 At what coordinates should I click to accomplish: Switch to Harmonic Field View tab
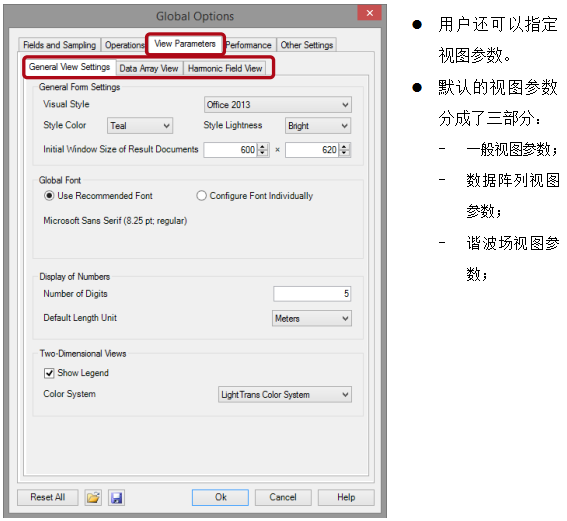(x=225, y=69)
